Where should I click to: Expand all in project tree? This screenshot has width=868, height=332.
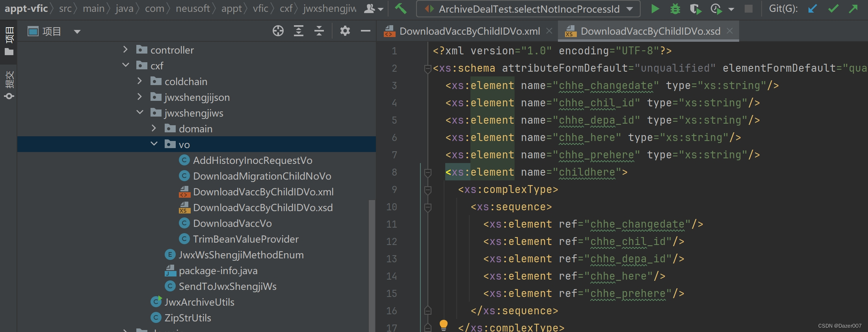click(299, 31)
